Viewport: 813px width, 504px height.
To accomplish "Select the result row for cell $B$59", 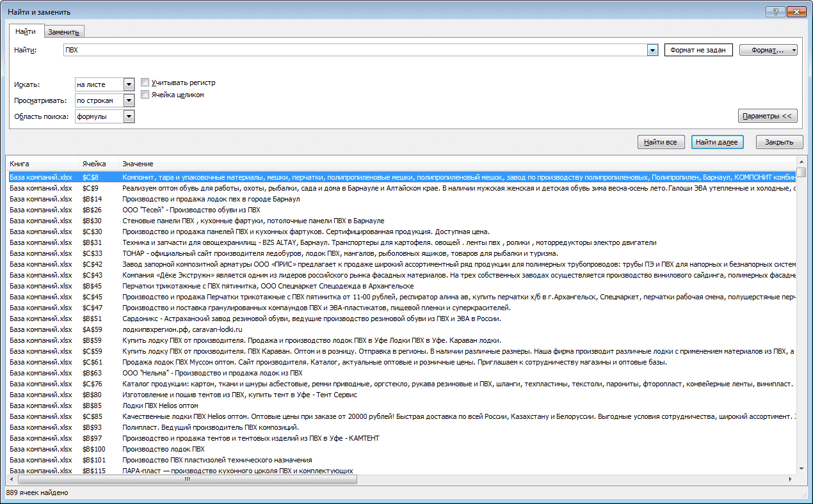I will coord(402,340).
